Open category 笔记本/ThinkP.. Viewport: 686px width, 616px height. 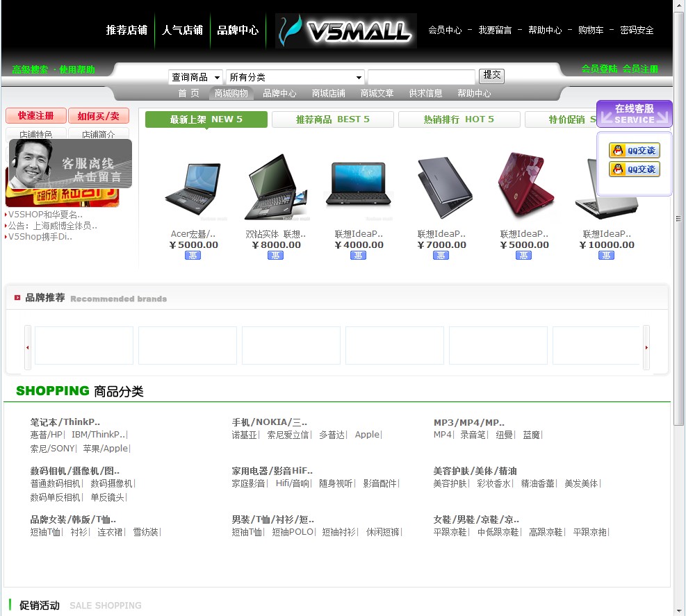pos(65,422)
